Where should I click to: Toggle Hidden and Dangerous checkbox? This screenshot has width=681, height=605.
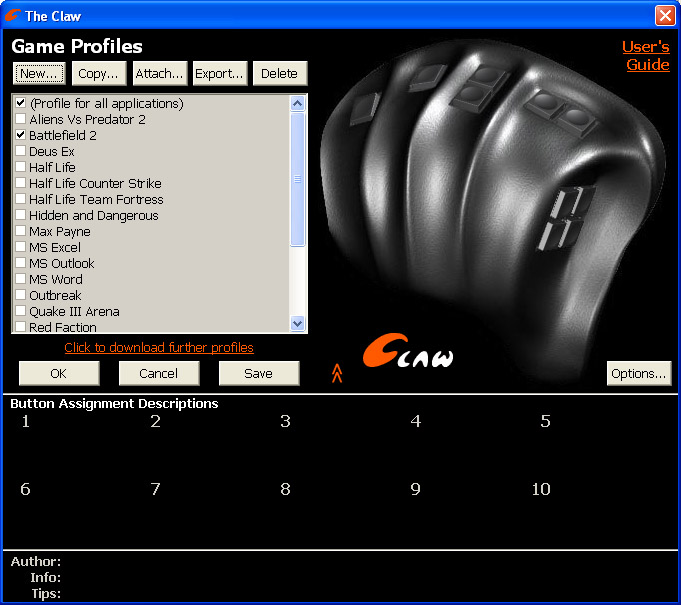coord(20,215)
